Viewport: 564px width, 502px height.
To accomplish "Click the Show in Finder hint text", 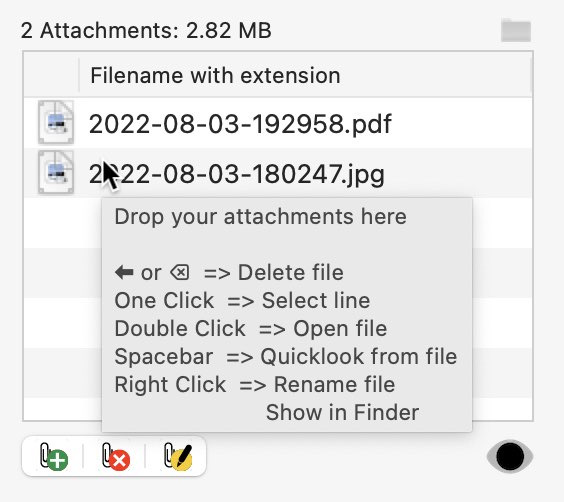I will point(342,412).
